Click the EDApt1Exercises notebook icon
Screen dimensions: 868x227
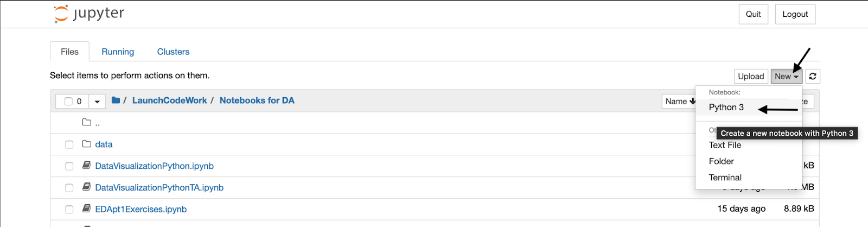click(x=86, y=209)
